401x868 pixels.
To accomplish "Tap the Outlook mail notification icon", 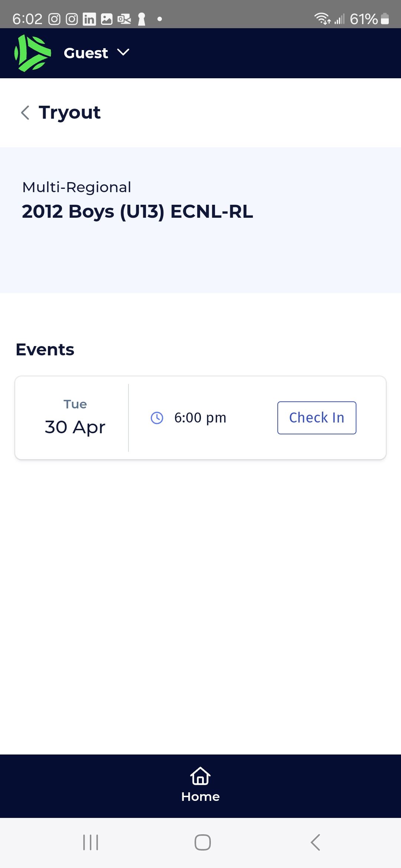I will [124, 19].
